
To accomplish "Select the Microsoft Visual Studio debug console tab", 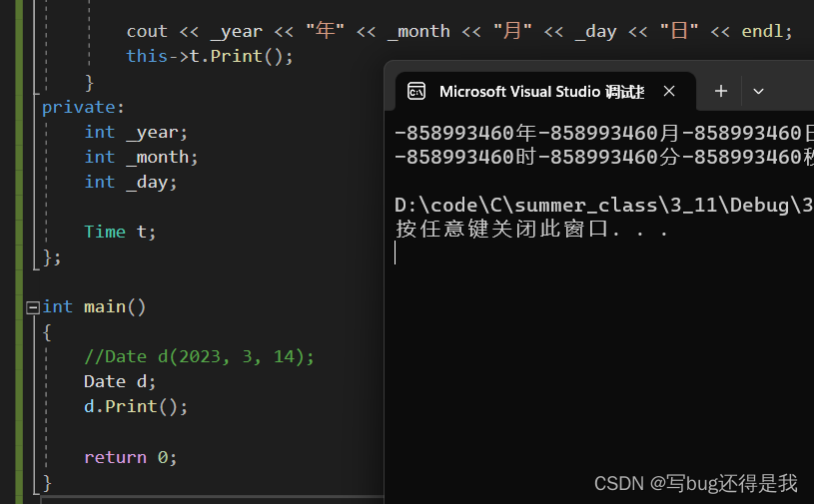I will pyautogui.click(x=545, y=92).
